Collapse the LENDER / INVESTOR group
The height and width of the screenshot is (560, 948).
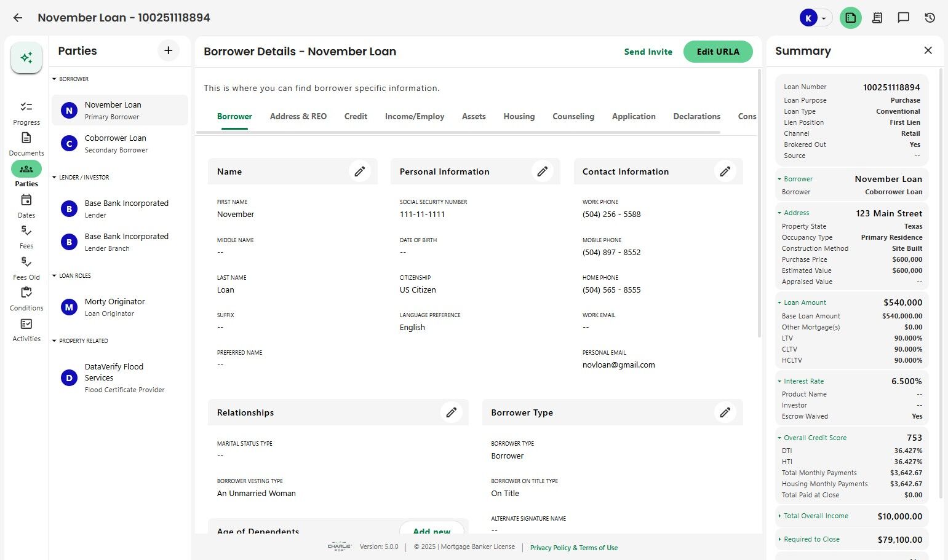55,178
